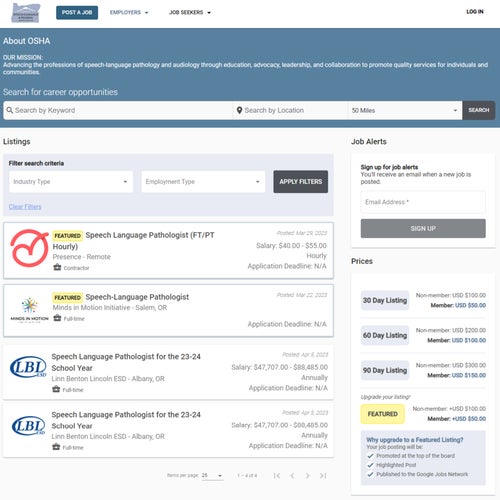Click the yellow FEATURED upgrade badge
Image resolution: width=500 pixels, height=500 pixels.
tap(383, 414)
